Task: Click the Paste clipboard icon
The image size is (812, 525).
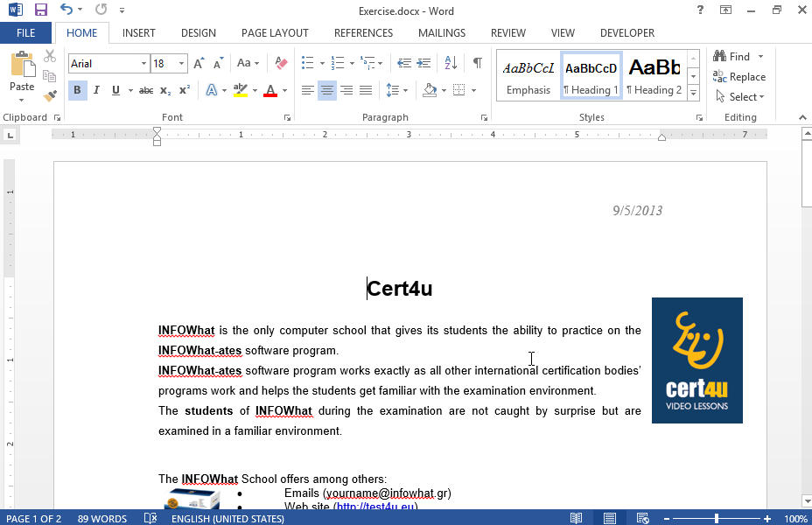Action: click(22, 66)
